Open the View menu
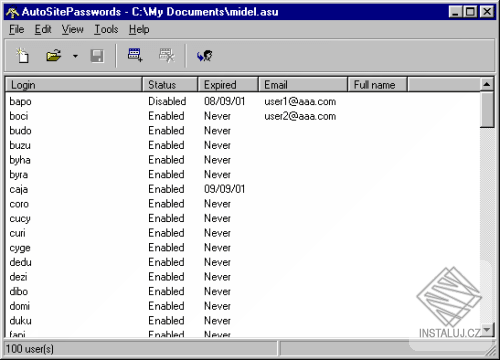500x360 pixels. tap(72, 29)
